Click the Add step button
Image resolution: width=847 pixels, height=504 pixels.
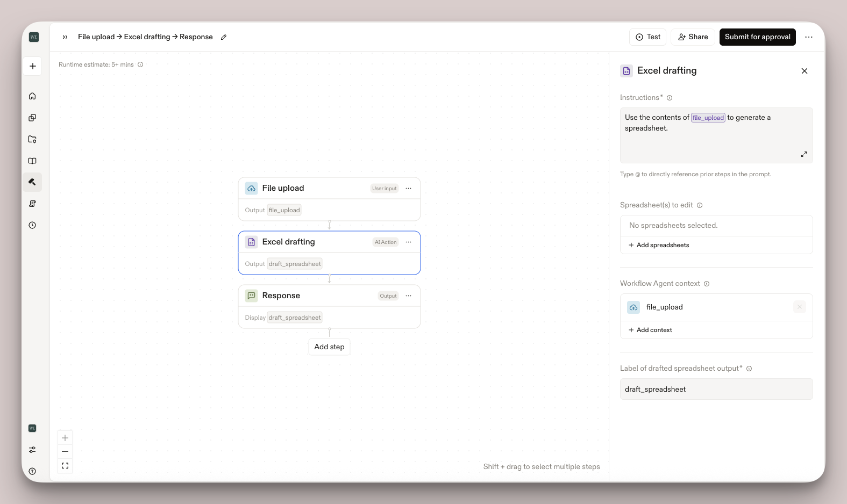pyautogui.click(x=329, y=347)
